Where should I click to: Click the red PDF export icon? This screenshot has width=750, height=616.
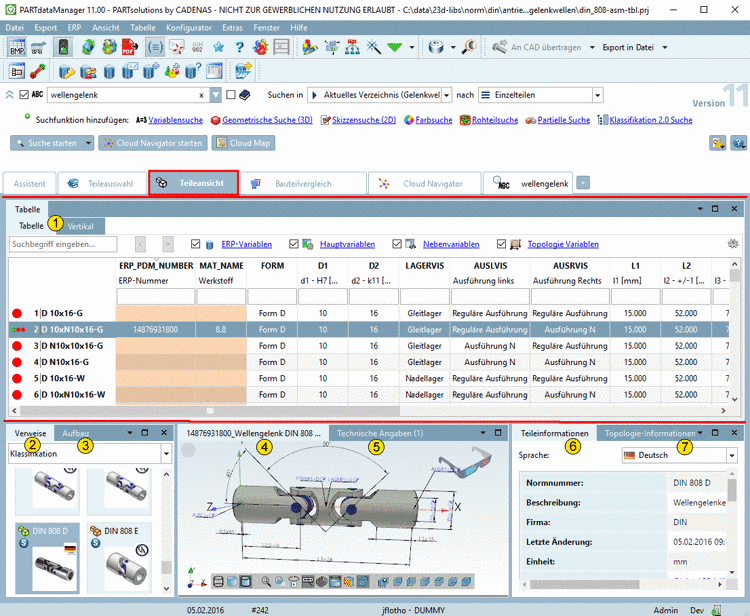pyautogui.click(x=130, y=47)
